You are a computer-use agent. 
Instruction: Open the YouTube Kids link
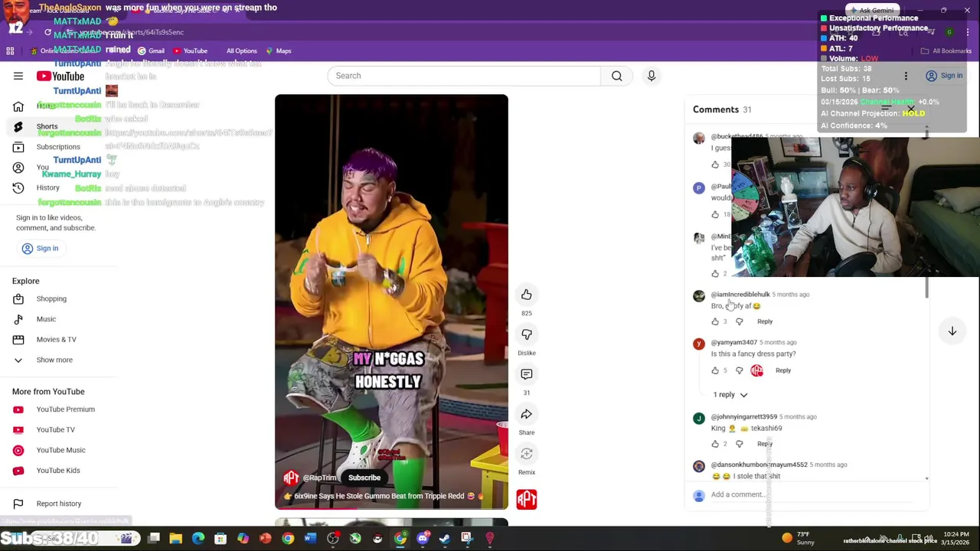coord(57,471)
